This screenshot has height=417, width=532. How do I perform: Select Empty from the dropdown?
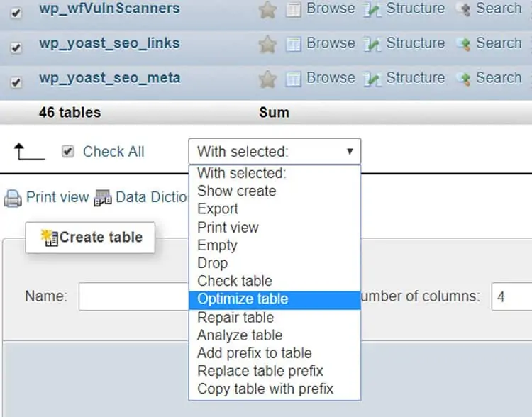[275, 245]
